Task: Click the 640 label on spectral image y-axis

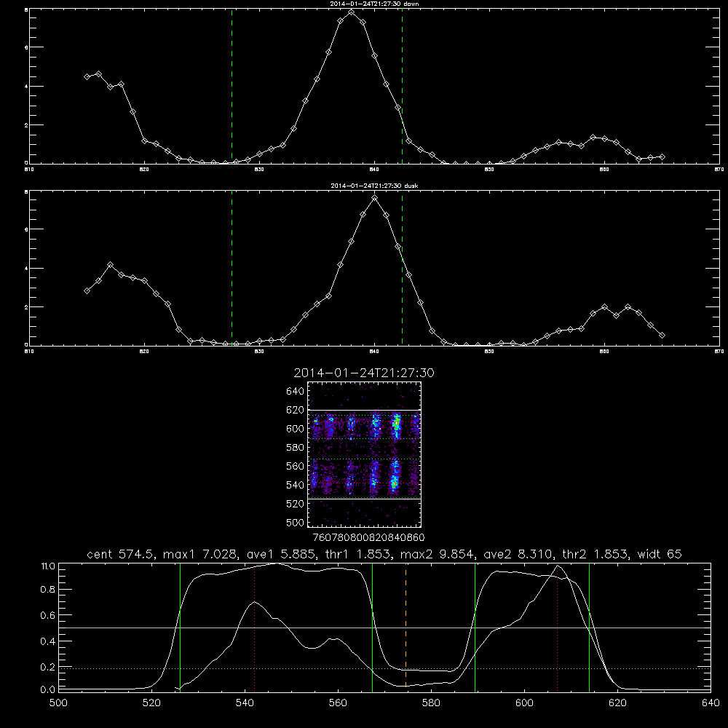Action: click(296, 391)
